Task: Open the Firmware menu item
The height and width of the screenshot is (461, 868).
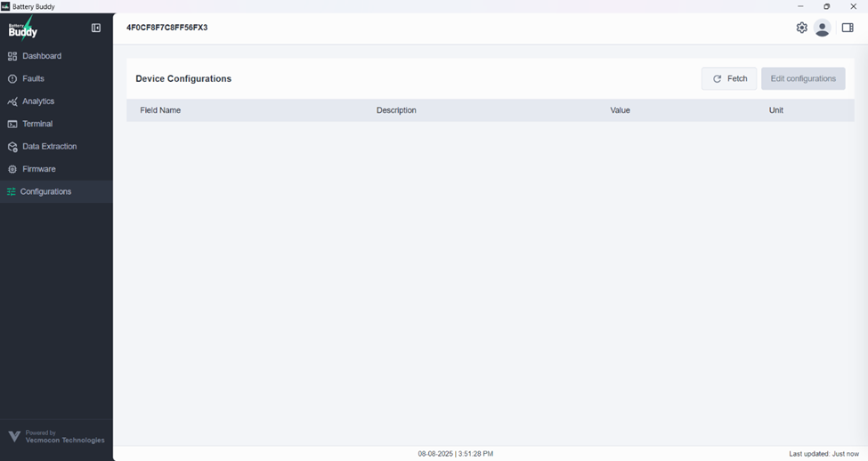Action: pos(39,169)
